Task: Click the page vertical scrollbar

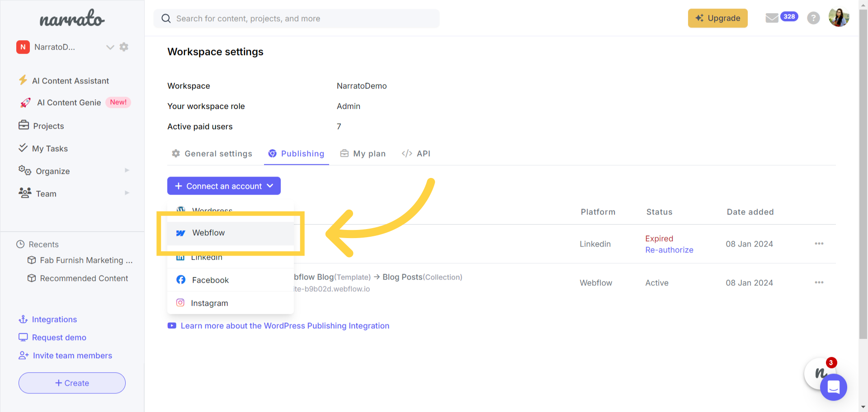Action: click(863, 174)
